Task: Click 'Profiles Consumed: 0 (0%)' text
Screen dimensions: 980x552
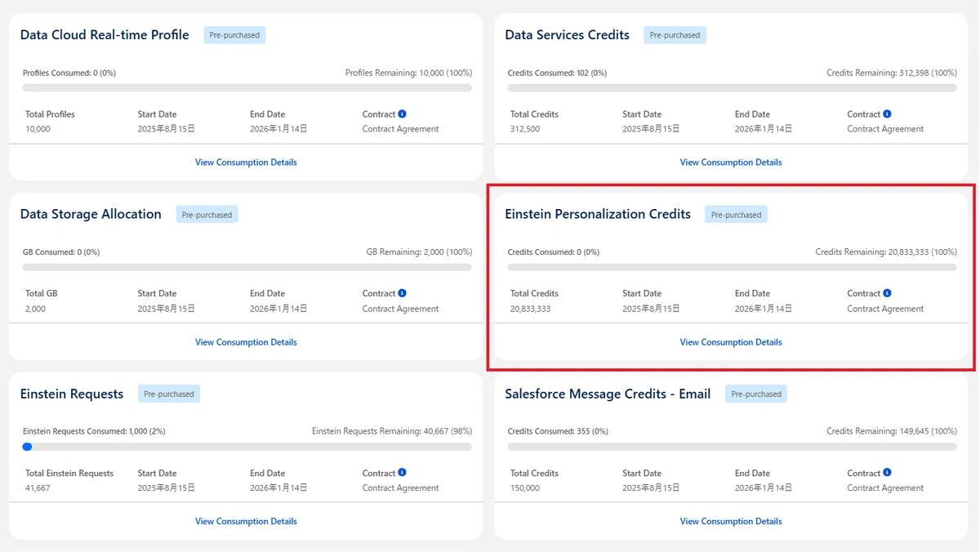Action: [x=69, y=73]
